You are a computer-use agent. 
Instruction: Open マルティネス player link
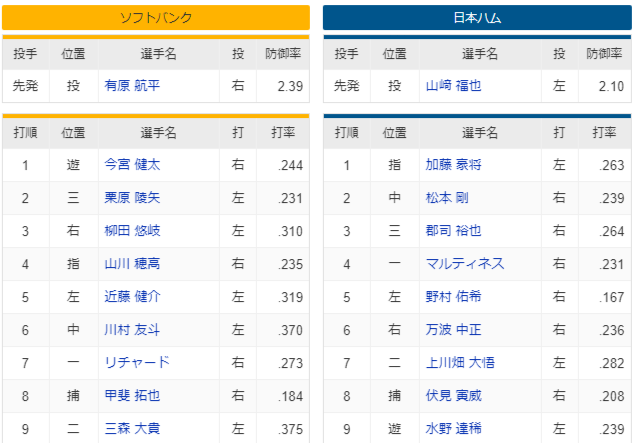pyautogui.click(x=465, y=264)
